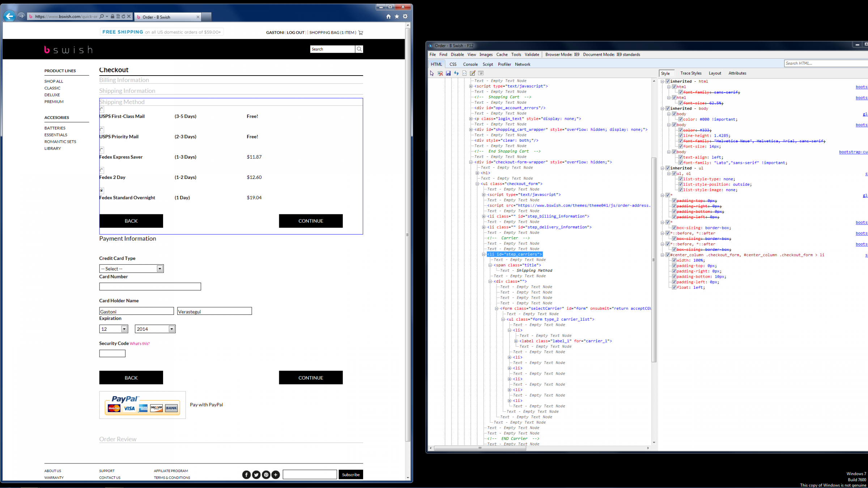The width and height of the screenshot is (868, 488).
Task: Click the Card Number input field
Action: pos(150,287)
